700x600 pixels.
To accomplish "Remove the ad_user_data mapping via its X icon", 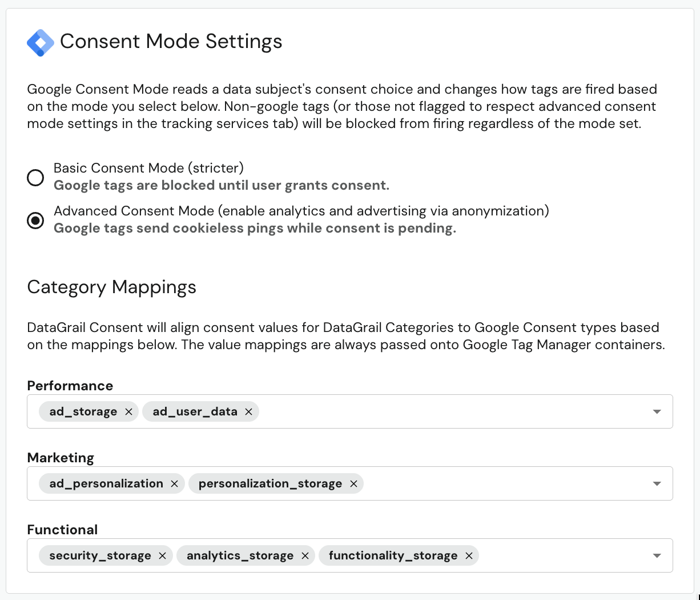I will [x=248, y=411].
